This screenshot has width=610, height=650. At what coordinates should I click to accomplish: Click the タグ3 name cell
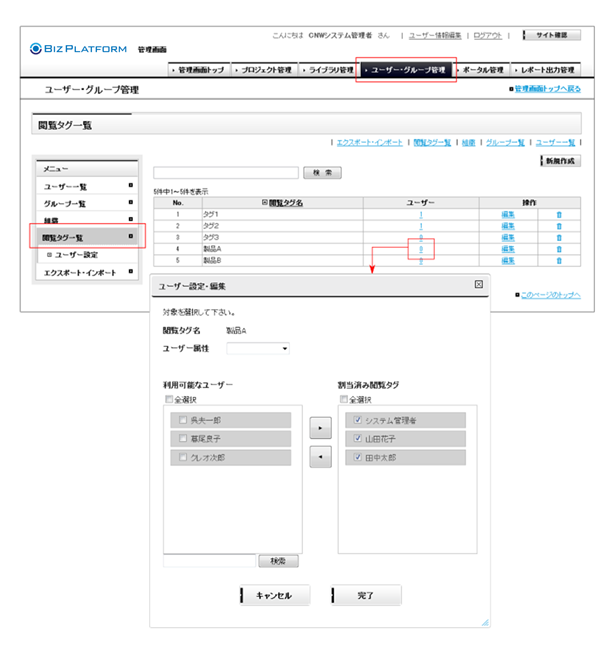(283, 238)
